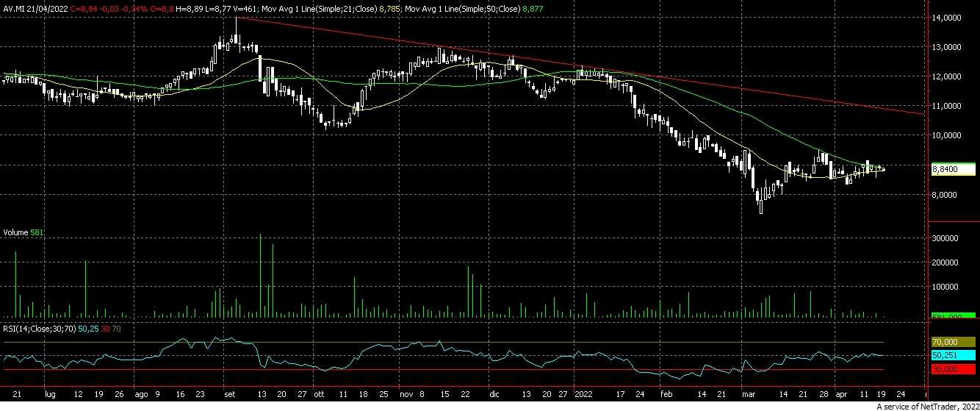Click the 14,0000 price axis label
Viewport: 980px width, 411px height.
946,17
